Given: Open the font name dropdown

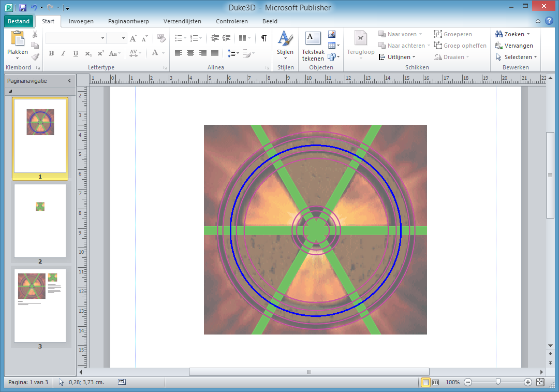Looking at the screenshot, I should coord(102,38).
